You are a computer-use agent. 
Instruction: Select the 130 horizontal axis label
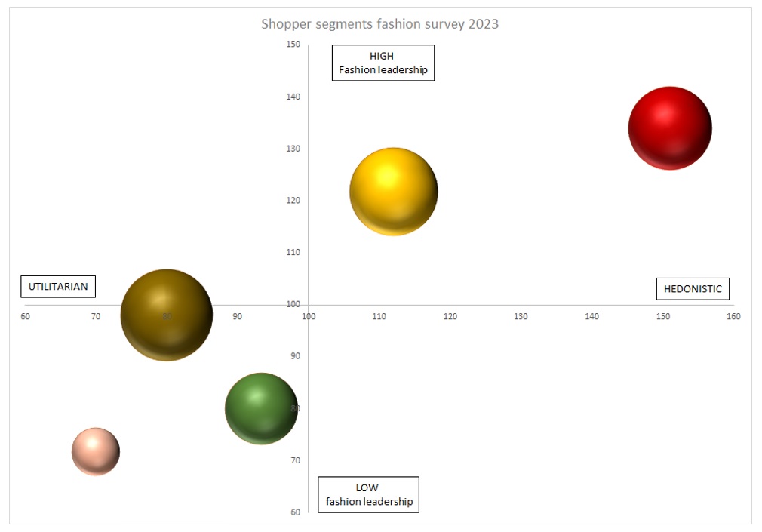pyautogui.click(x=521, y=317)
